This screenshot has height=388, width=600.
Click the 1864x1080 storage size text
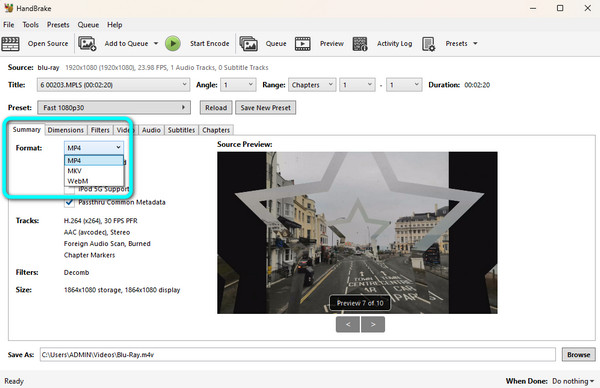point(122,290)
